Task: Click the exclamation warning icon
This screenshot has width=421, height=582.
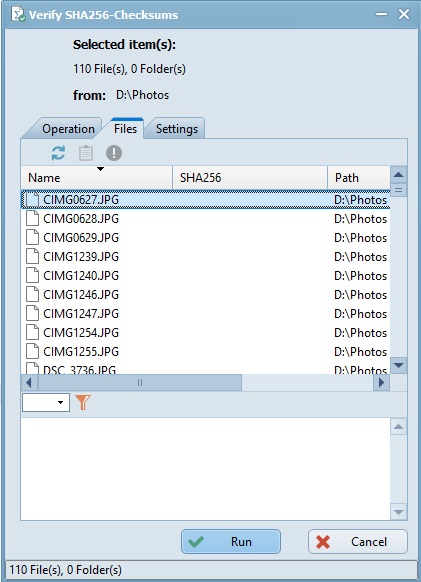Action: [114, 153]
